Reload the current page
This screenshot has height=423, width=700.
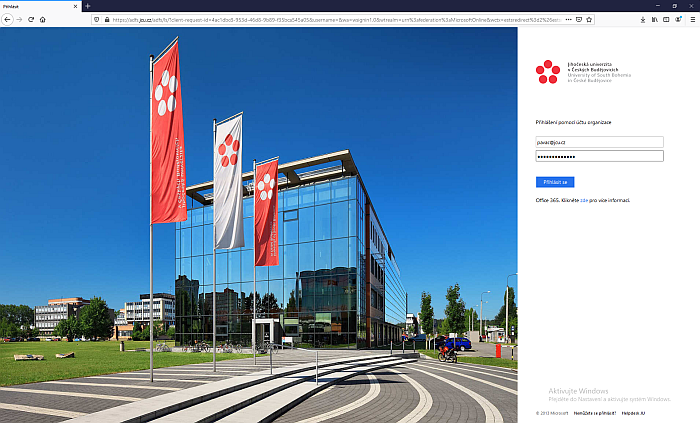click(31, 20)
